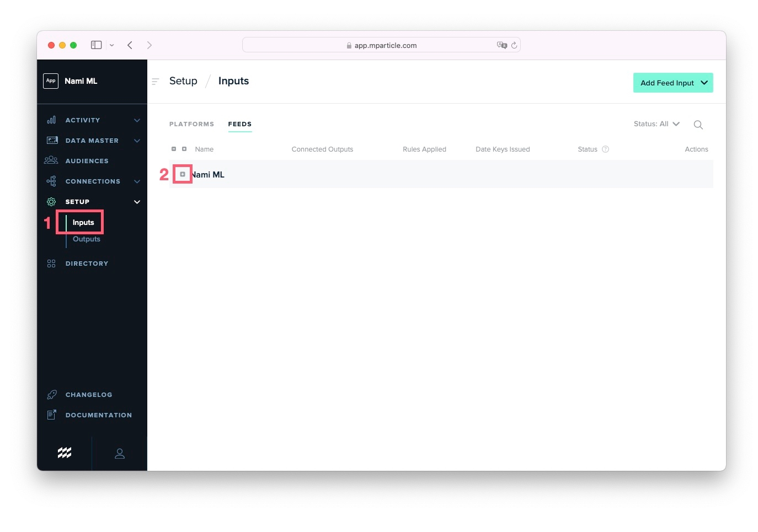Expand all rows icon in table header
Screen dimensions: 758x532
(x=184, y=149)
